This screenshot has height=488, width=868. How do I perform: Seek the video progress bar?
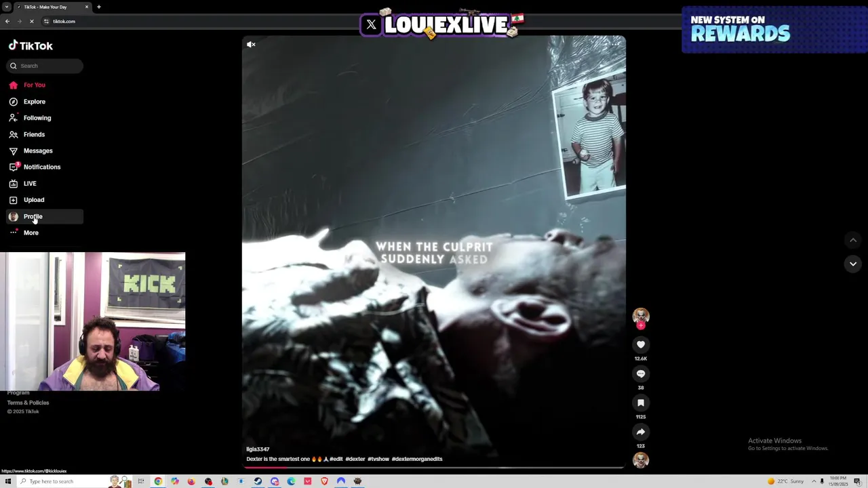coord(434,467)
